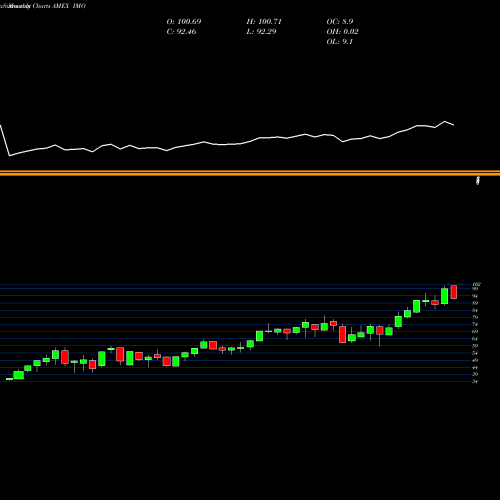The width and height of the screenshot is (500, 500).
Task: Select the low value 'L: 92.29'
Action: tap(261, 32)
